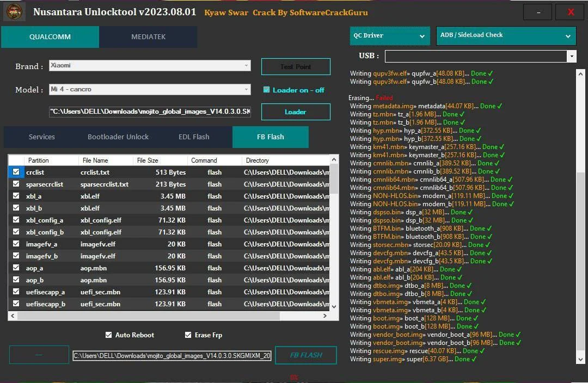Click the 'Erasing... Failed' log line
This screenshot has height=383, width=588.
point(371,98)
